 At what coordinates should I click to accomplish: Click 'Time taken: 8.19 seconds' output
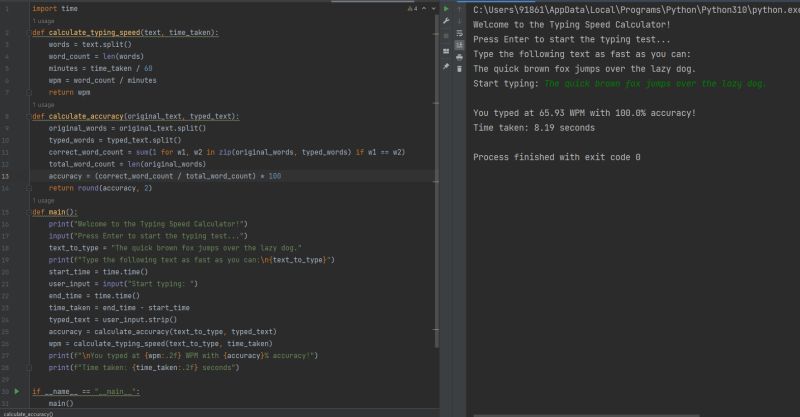tap(534, 128)
